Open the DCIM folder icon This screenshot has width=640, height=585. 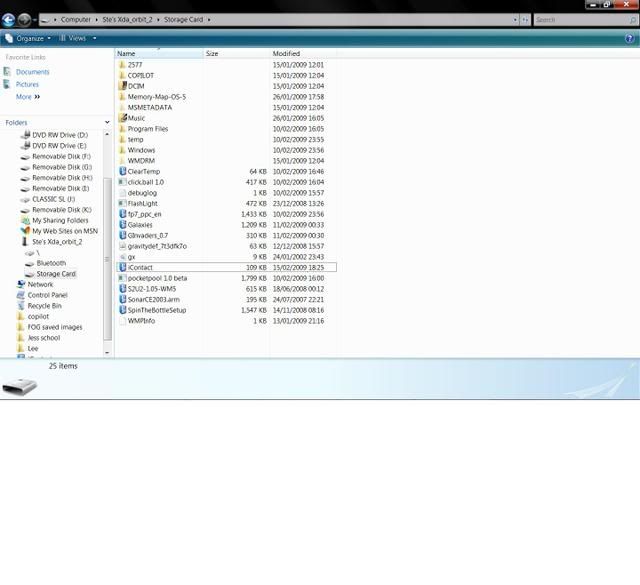pos(122,86)
